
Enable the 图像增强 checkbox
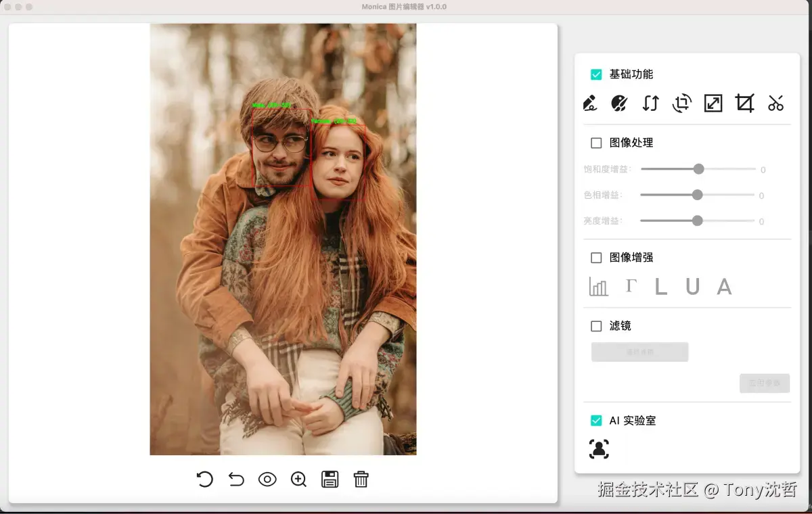tap(596, 258)
